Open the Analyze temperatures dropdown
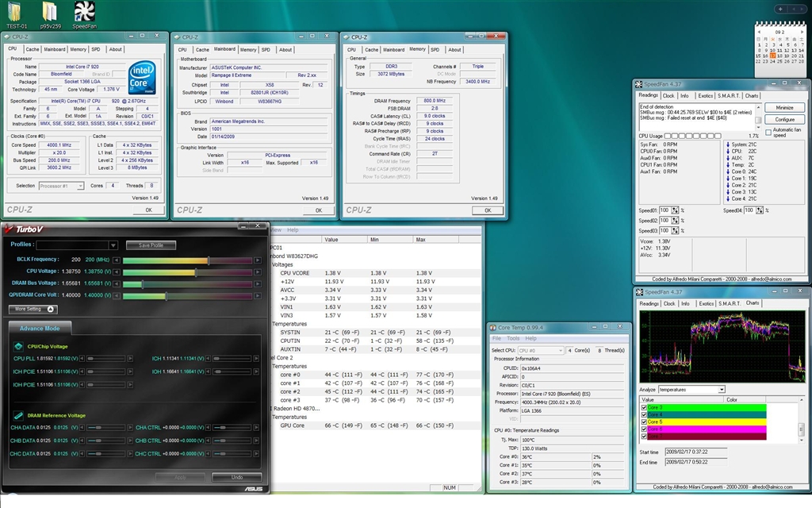Screen dimensions: 812x508 click(721, 390)
